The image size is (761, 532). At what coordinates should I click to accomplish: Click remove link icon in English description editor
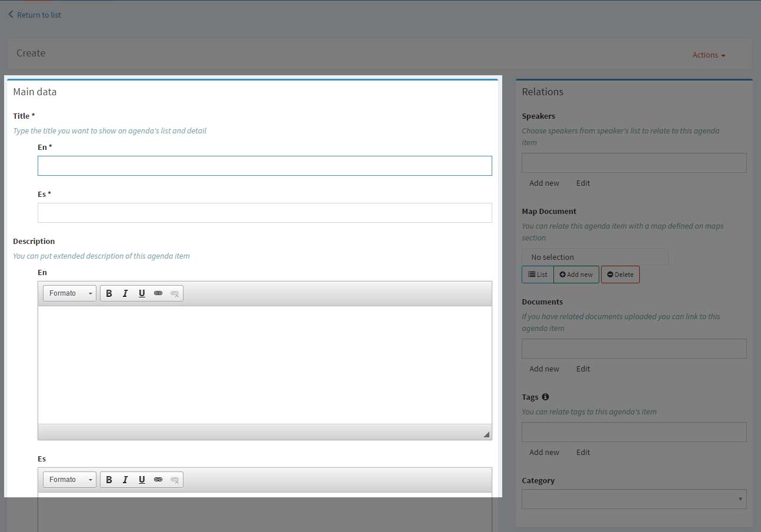175,293
